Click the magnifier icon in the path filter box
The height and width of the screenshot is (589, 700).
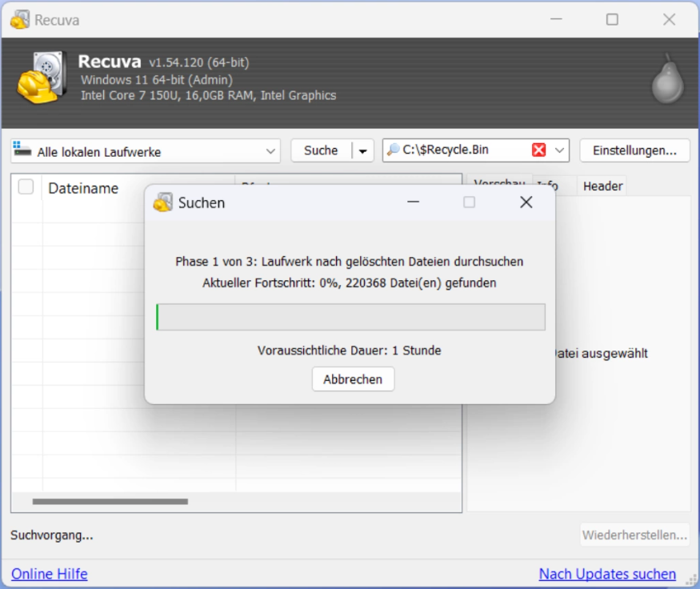393,150
